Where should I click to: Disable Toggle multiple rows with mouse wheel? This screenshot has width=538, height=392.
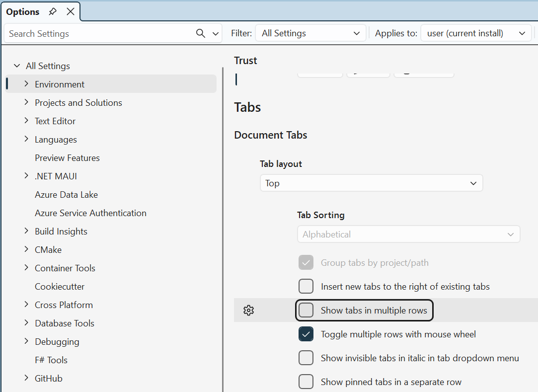coord(306,334)
